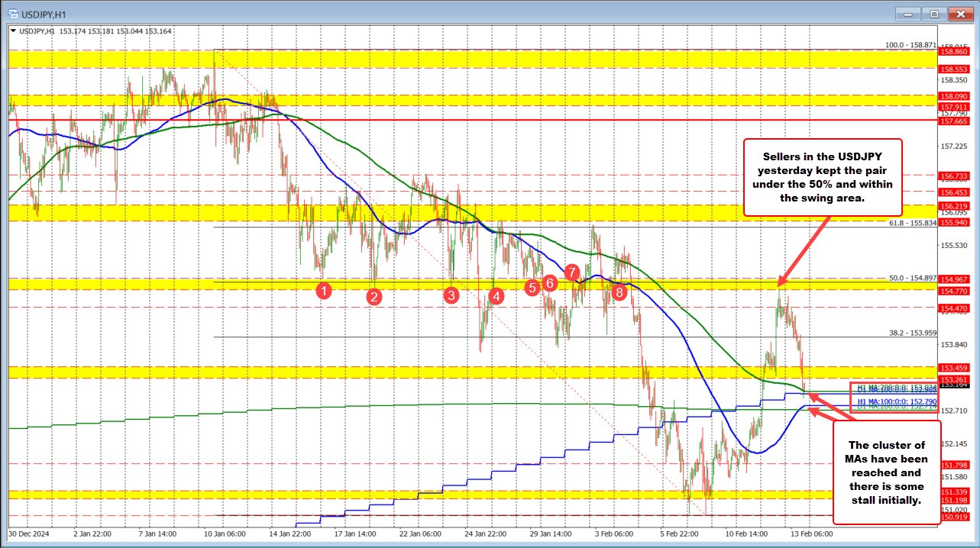
Task: Select the 'Sellers in the USDJPY' annotation box
Action: [825, 177]
